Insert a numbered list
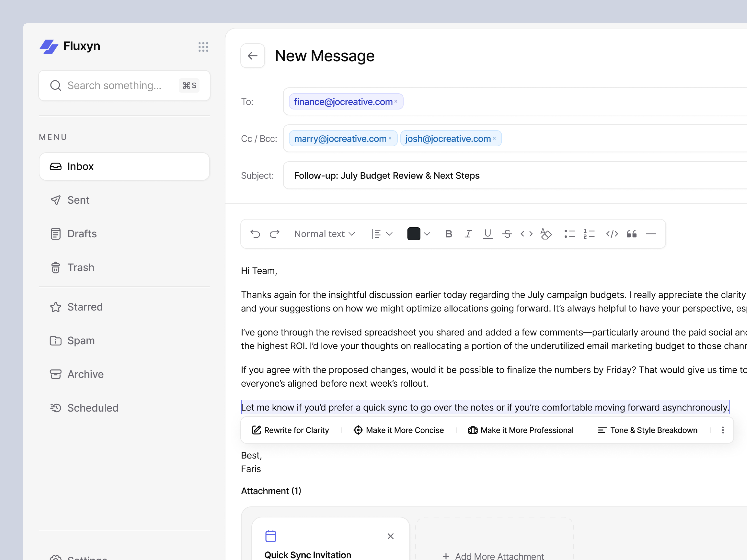The image size is (747, 560). coord(589,234)
